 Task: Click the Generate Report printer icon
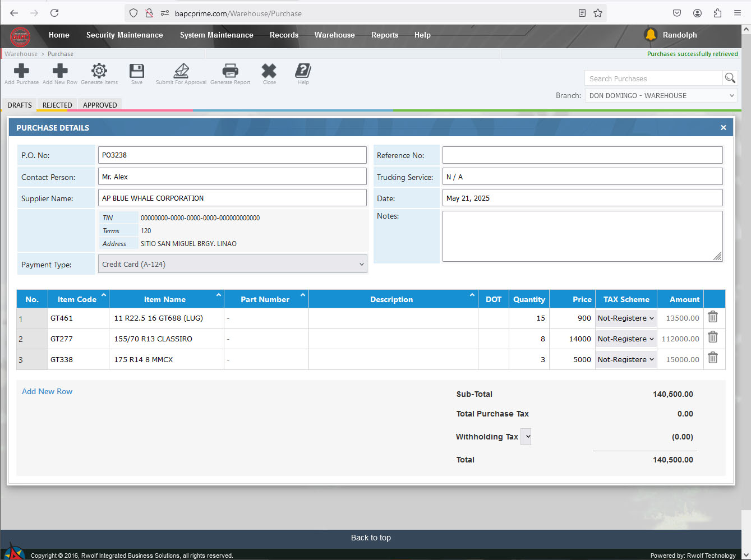[x=230, y=71]
